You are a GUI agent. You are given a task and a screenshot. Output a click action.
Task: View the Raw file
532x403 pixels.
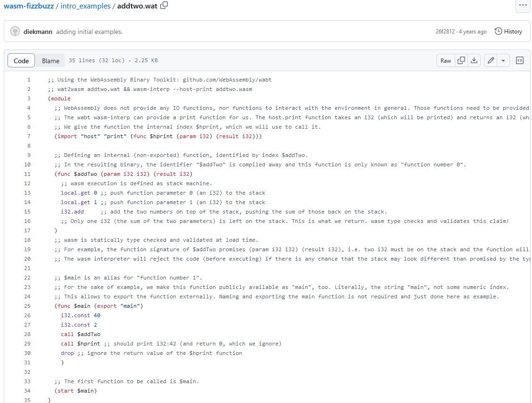(445, 61)
